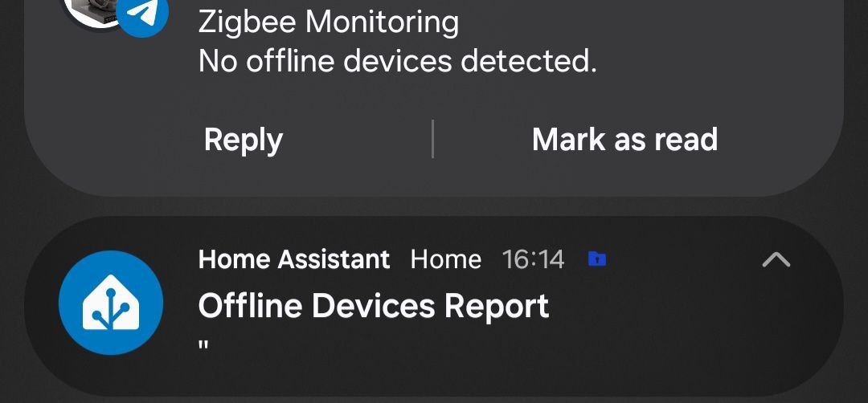The height and width of the screenshot is (403, 868).
Task: Collapse the Home Assistant notification chevron
Action: click(x=776, y=258)
